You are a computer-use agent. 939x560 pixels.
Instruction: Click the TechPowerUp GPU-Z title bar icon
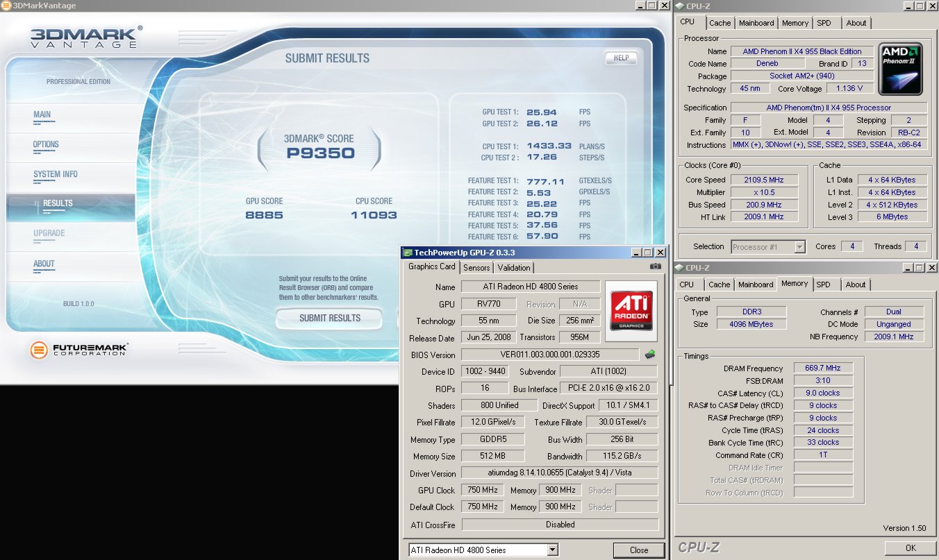point(408,253)
